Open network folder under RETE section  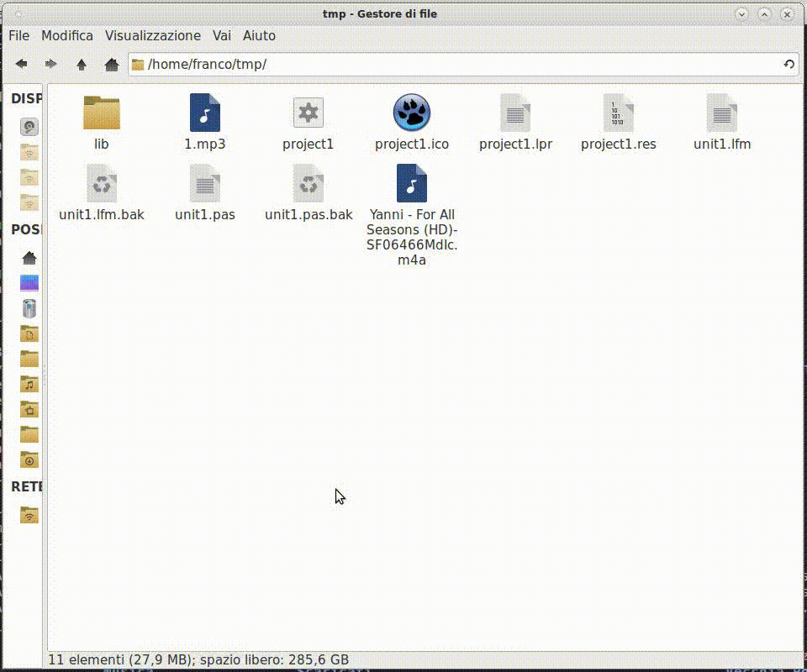pyautogui.click(x=29, y=515)
